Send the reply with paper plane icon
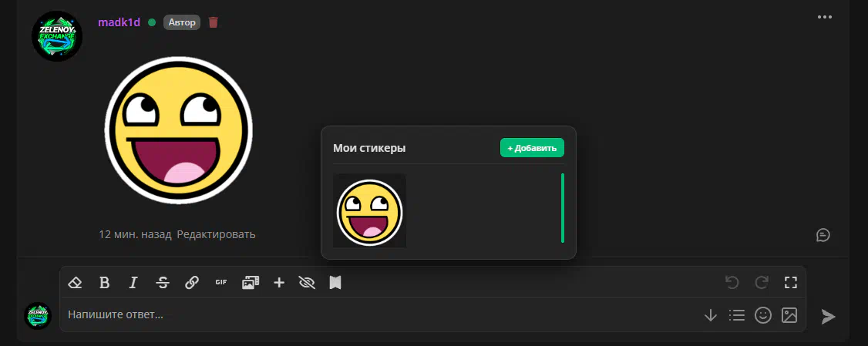Viewport: 868px width, 346px height. (828, 316)
